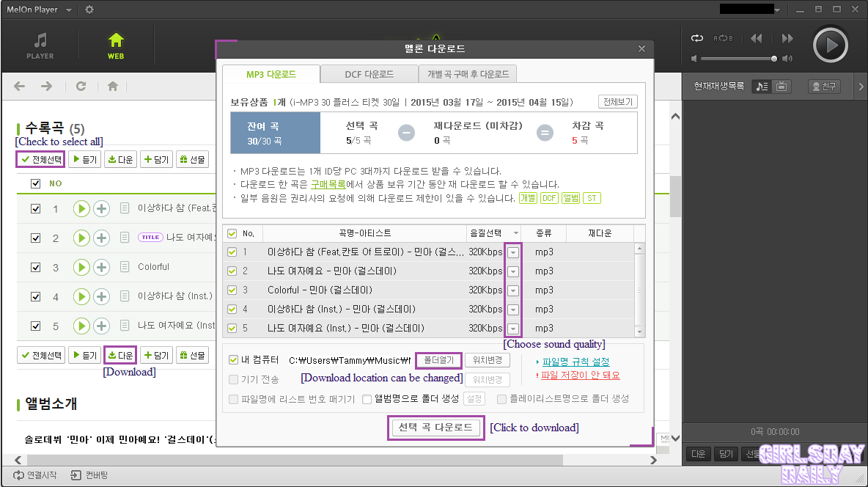Click dialog song list scroll down arrow
This screenshot has height=487, width=868.
coord(639,332)
